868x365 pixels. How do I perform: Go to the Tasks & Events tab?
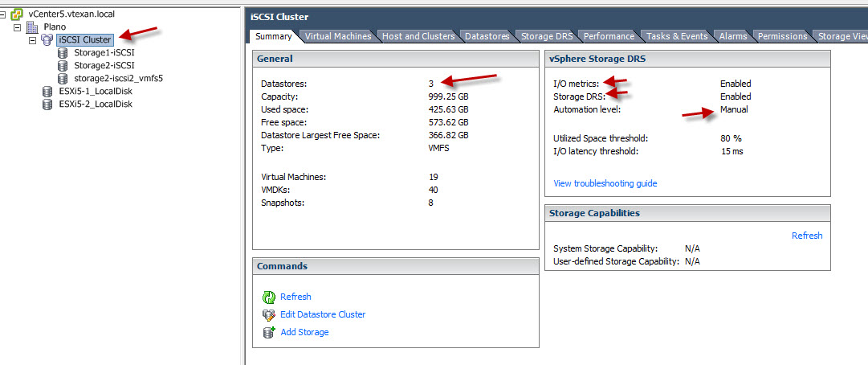click(676, 36)
